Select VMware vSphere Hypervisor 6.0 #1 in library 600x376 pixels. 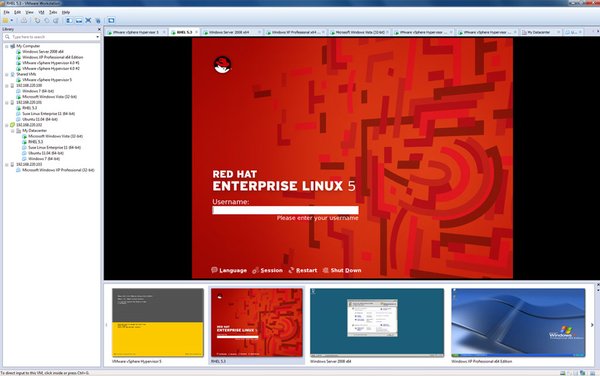click(51, 63)
